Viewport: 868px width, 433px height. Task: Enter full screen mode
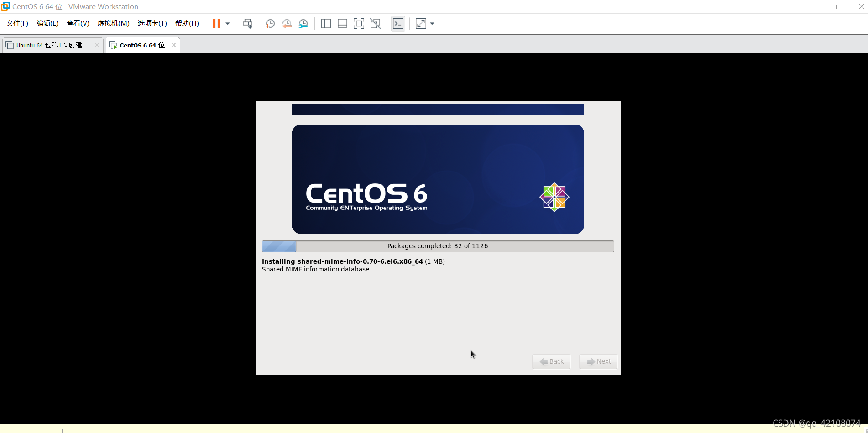359,24
